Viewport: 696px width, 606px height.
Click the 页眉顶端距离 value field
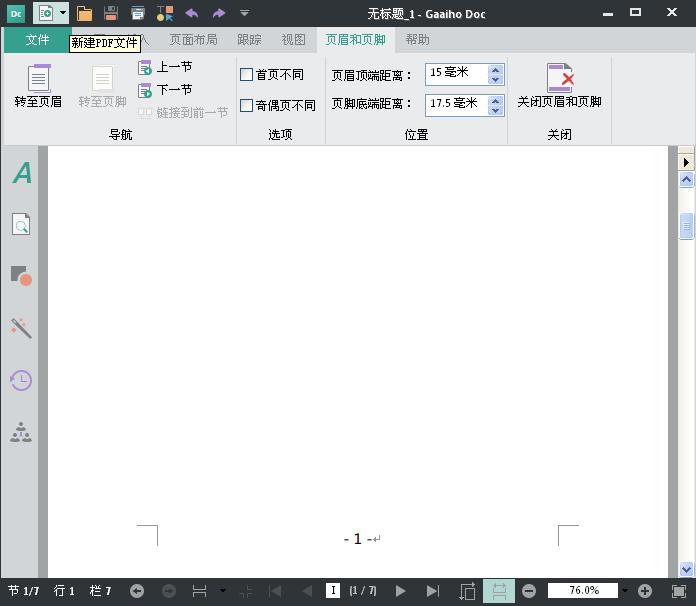tap(456, 74)
